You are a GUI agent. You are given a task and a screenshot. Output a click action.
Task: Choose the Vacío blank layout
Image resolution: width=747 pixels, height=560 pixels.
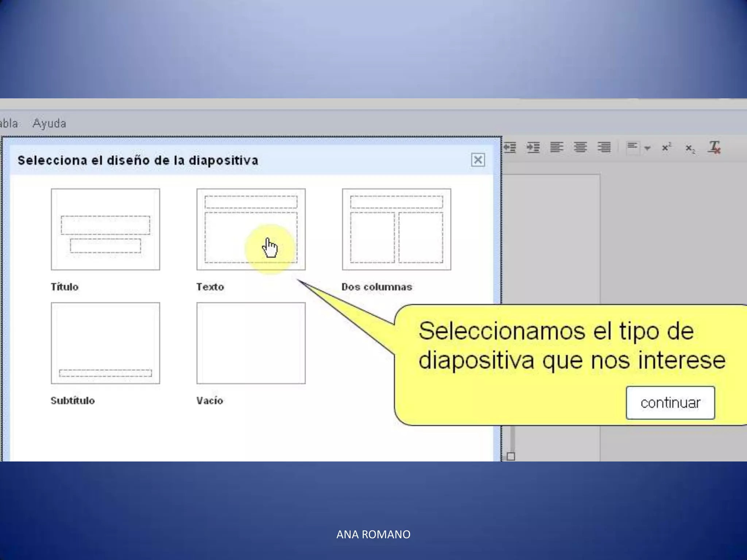pyautogui.click(x=251, y=343)
